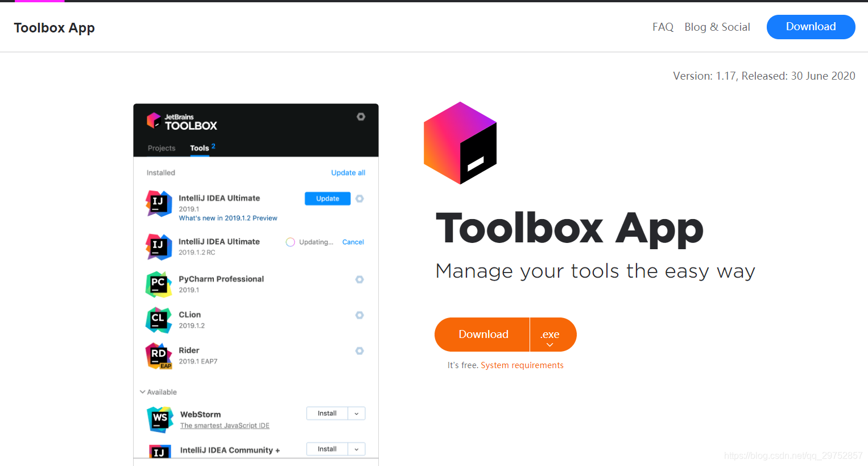This screenshot has height=466, width=868.
Task: Click the IntelliJ IDEA Community icon
Action: [x=160, y=451]
